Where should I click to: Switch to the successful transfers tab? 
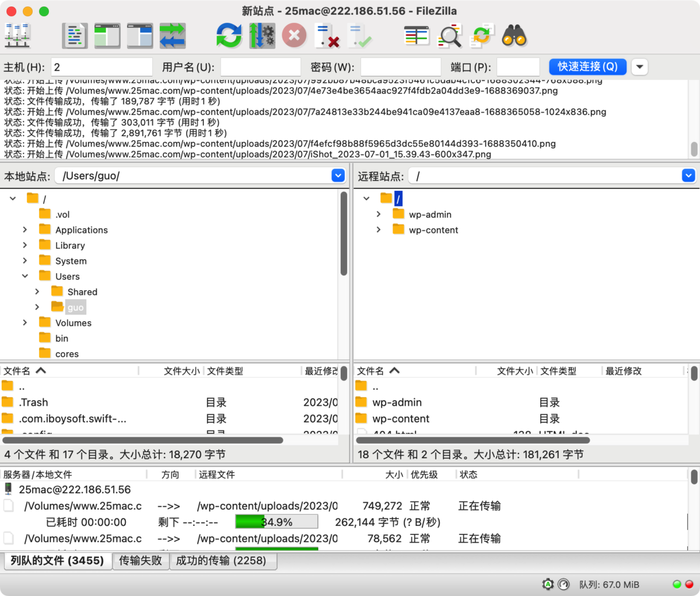[x=222, y=561]
